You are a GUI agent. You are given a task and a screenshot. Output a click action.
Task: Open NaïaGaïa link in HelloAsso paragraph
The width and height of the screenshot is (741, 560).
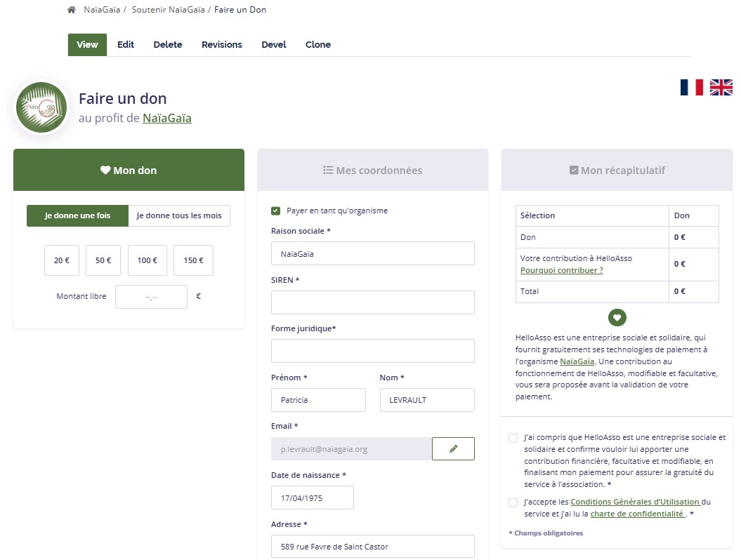coord(577,361)
